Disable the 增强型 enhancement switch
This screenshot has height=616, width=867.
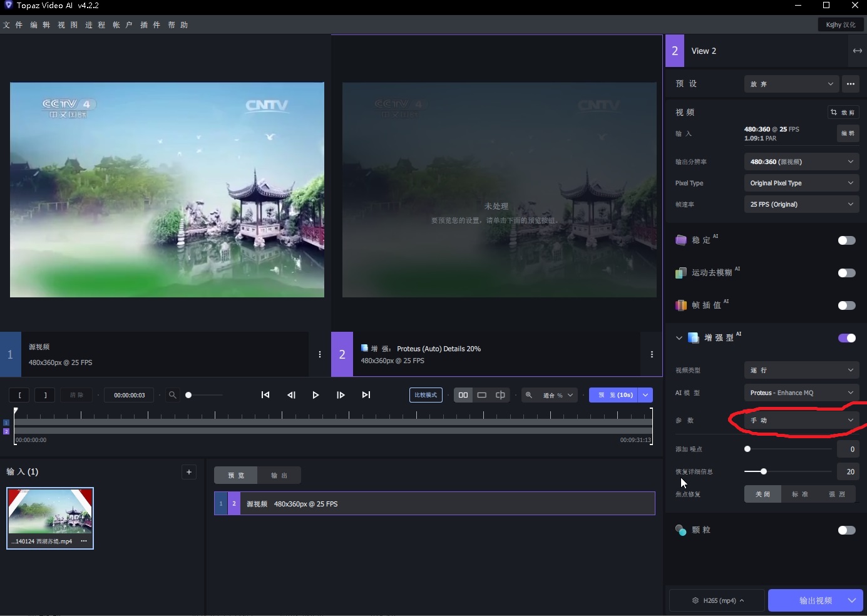tap(846, 338)
